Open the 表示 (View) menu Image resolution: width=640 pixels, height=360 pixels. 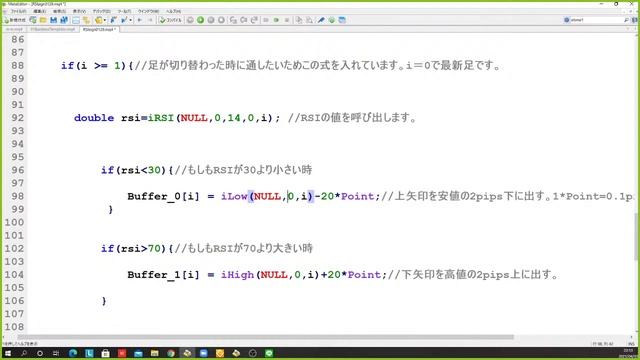tap(79, 11)
